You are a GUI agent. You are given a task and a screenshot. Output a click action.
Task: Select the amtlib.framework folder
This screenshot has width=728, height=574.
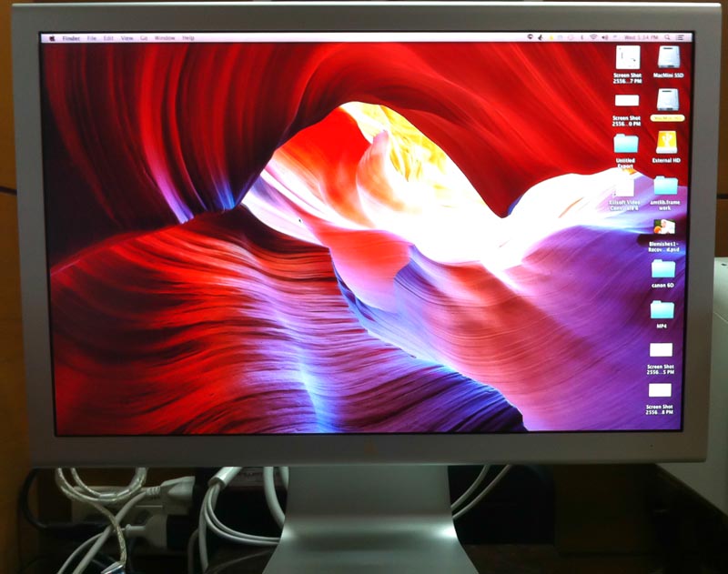[666, 186]
